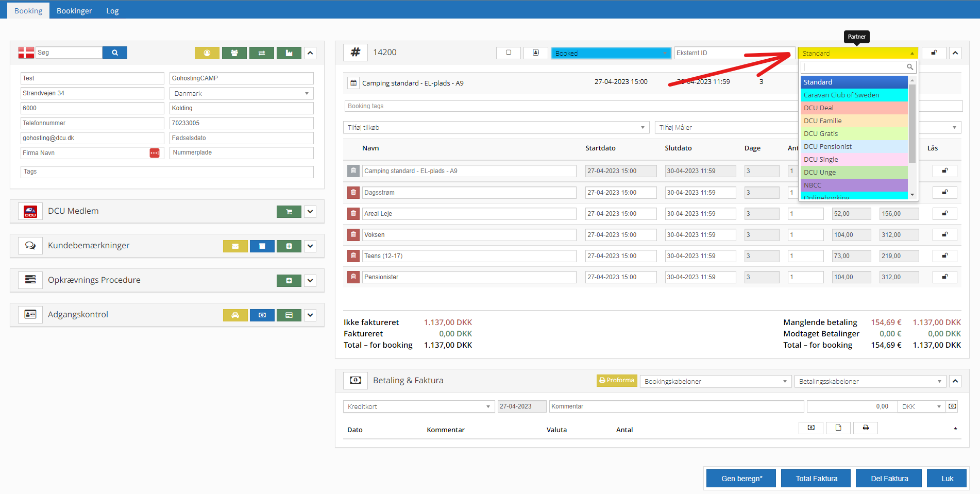Click the yellow car icon in Adgangskontrol

(235, 315)
